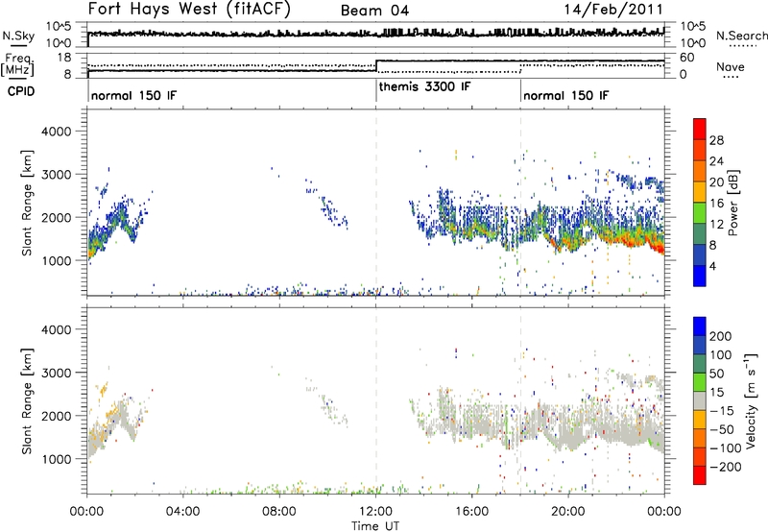This screenshot has height=532, width=768.
Task: Click the '4' power colorbar tick
Action: pos(713,266)
